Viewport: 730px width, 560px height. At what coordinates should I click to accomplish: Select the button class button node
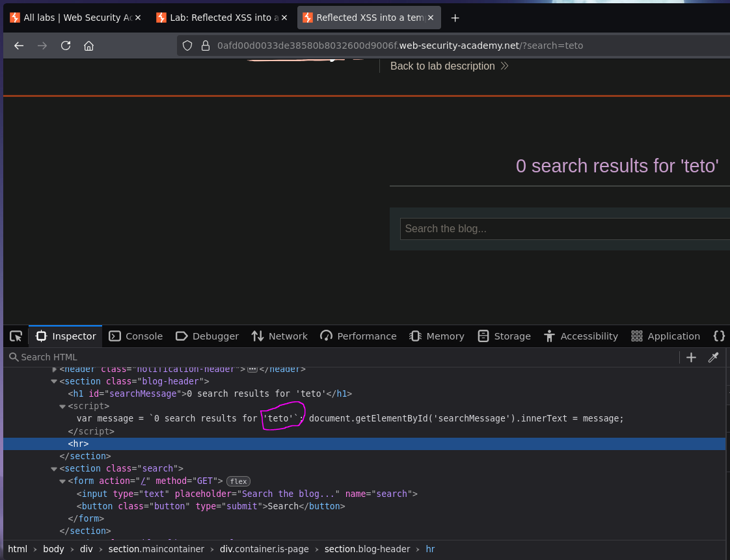click(x=211, y=506)
